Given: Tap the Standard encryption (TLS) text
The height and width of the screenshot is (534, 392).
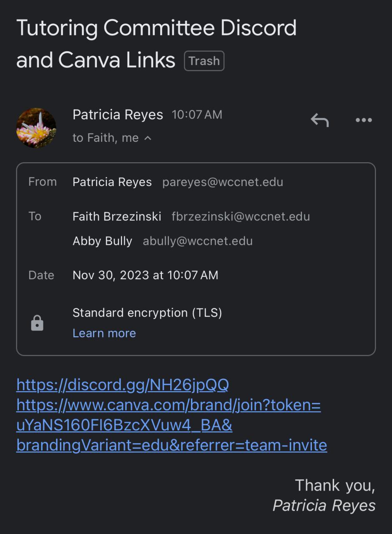Looking at the screenshot, I should coord(147,313).
